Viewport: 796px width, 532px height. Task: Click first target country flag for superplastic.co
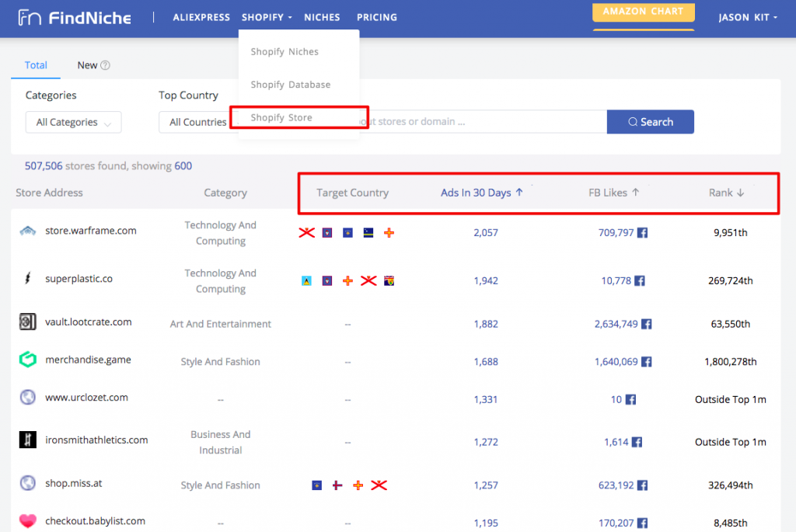[x=306, y=281]
